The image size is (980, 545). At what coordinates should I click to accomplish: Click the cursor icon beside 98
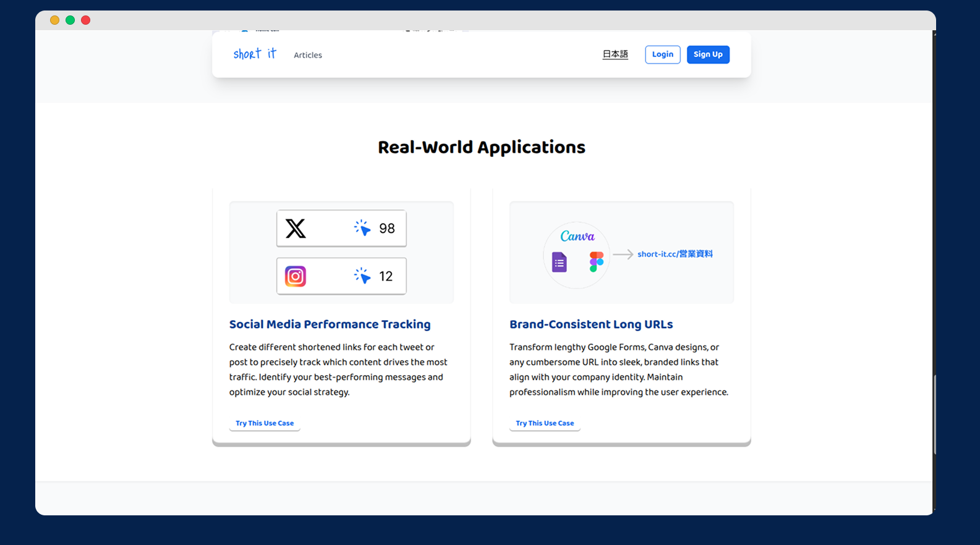click(362, 228)
